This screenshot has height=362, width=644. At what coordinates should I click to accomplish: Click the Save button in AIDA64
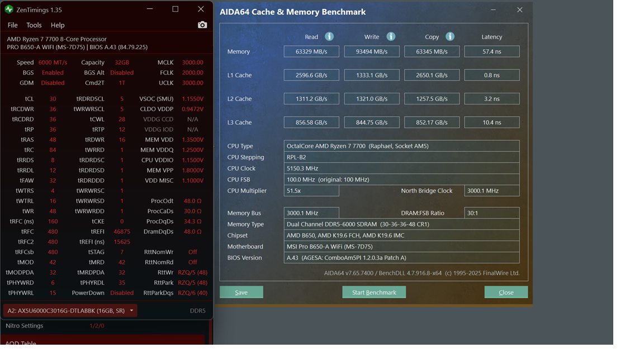[x=241, y=292]
